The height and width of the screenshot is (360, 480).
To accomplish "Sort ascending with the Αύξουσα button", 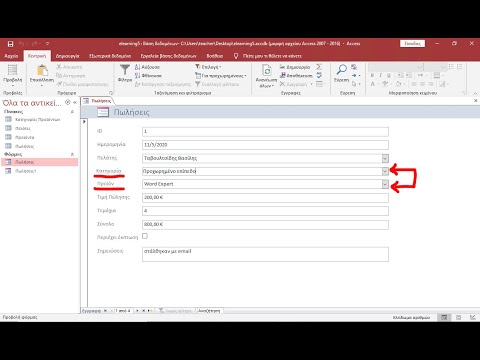I will pyautogui.click(x=148, y=67).
